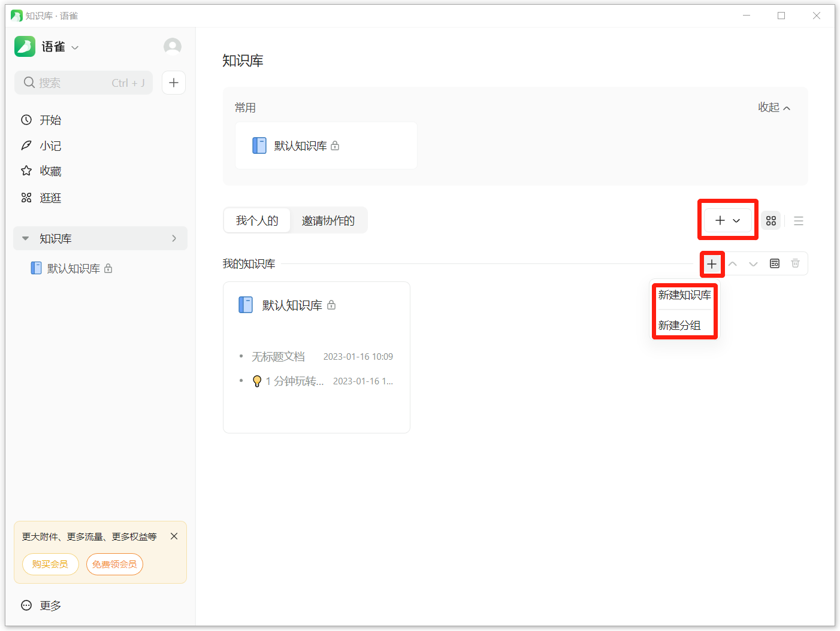Choose 新建知识库 from the popup menu
Screen dimensions: 840x631
[x=684, y=295]
